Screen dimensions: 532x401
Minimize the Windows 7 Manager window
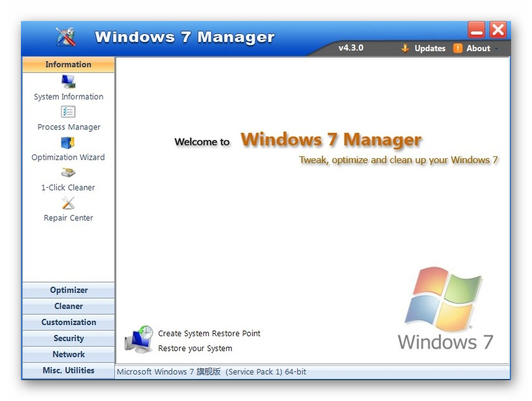[476, 30]
